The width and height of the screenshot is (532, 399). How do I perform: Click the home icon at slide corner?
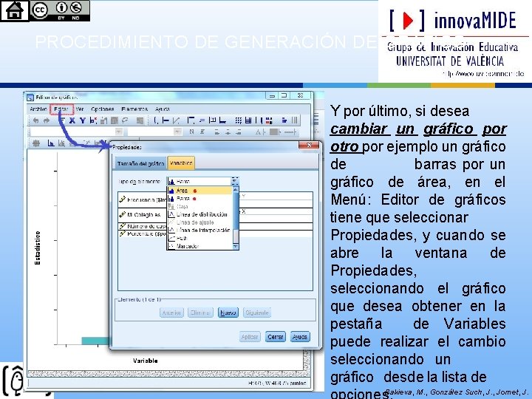click(x=14, y=10)
